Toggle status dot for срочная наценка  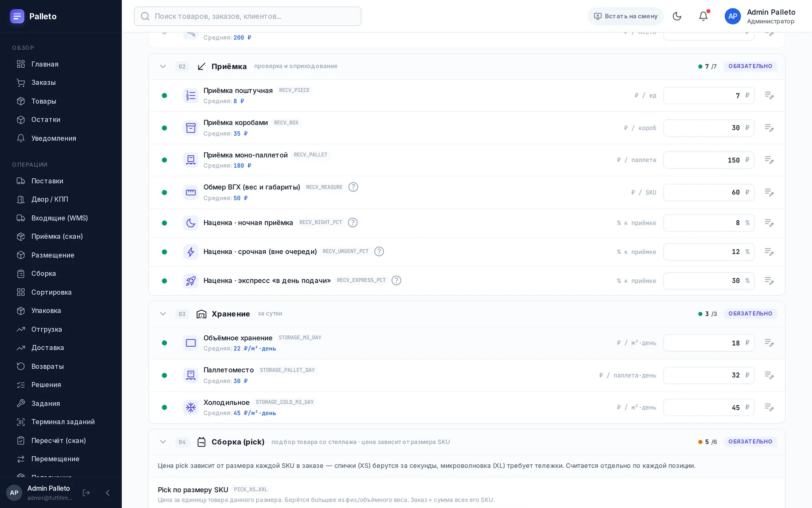tap(165, 252)
